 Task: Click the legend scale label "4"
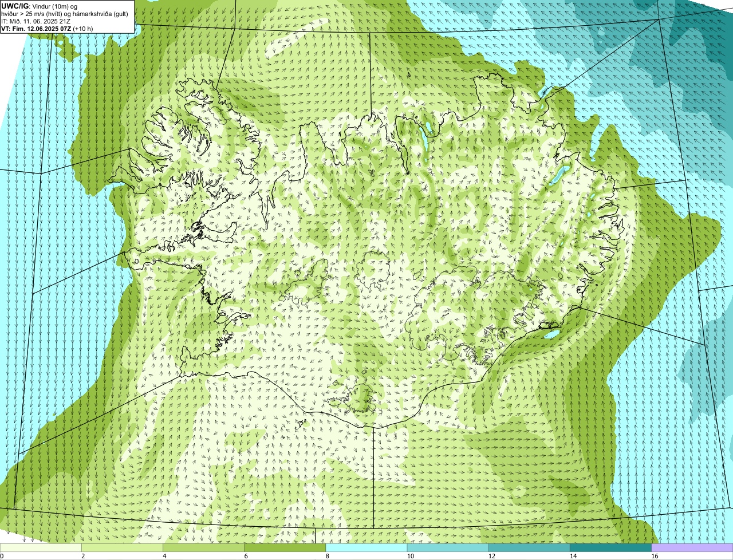click(x=164, y=556)
